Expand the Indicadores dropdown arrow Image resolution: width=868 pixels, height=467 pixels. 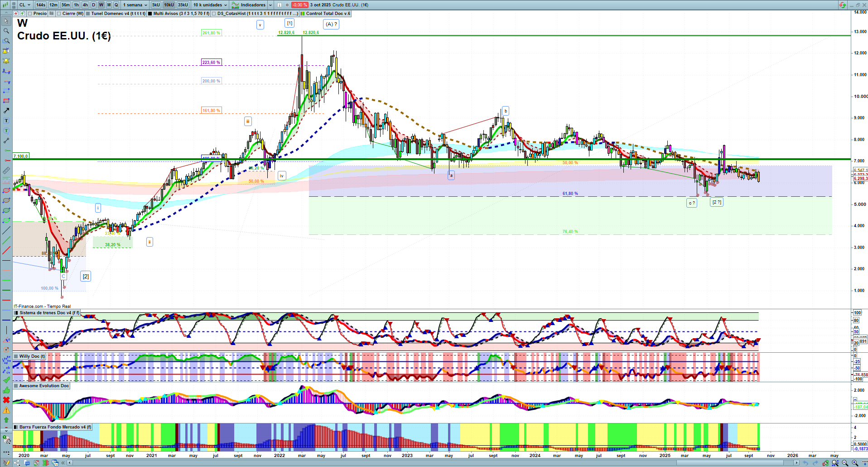pos(270,5)
